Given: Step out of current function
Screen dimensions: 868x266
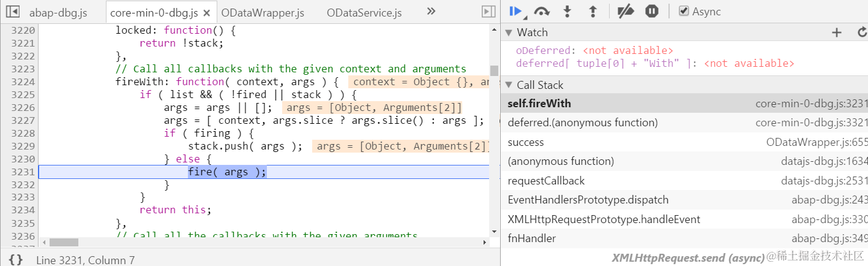Looking at the screenshot, I should point(593,11).
